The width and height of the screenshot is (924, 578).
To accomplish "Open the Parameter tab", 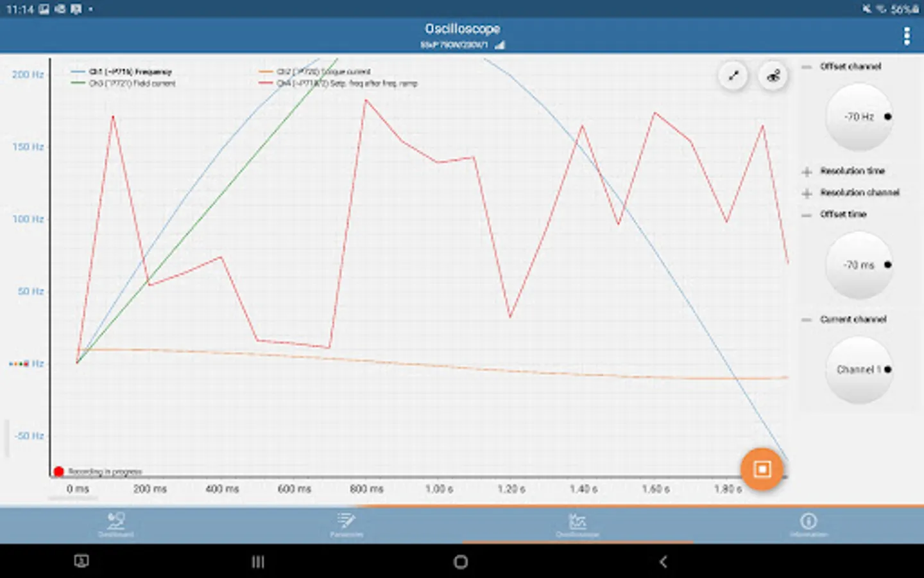I will 346,525.
